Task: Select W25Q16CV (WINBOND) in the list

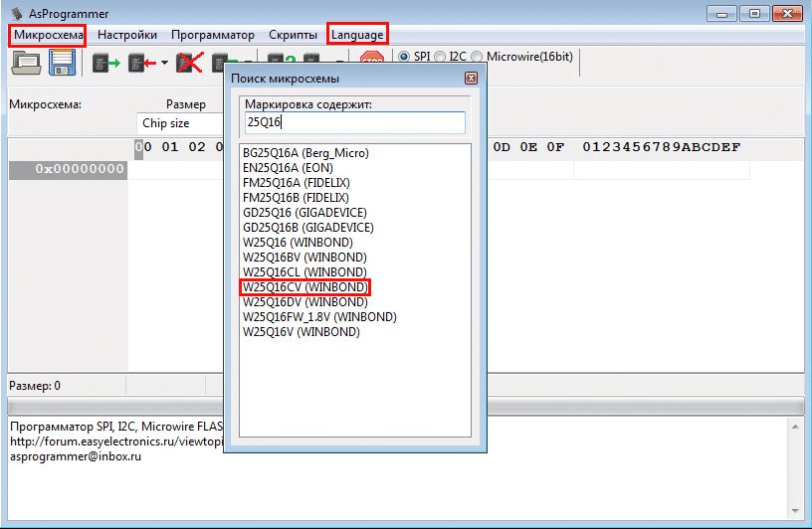Action: (x=305, y=287)
